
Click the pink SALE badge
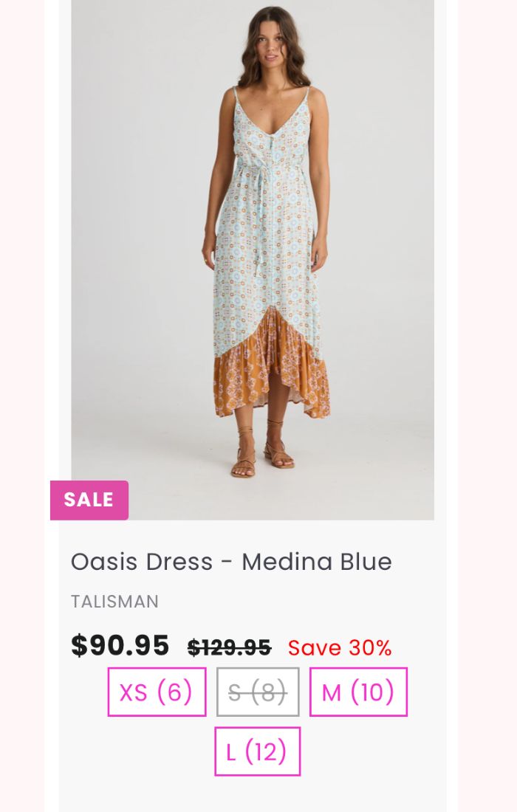[x=89, y=500]
